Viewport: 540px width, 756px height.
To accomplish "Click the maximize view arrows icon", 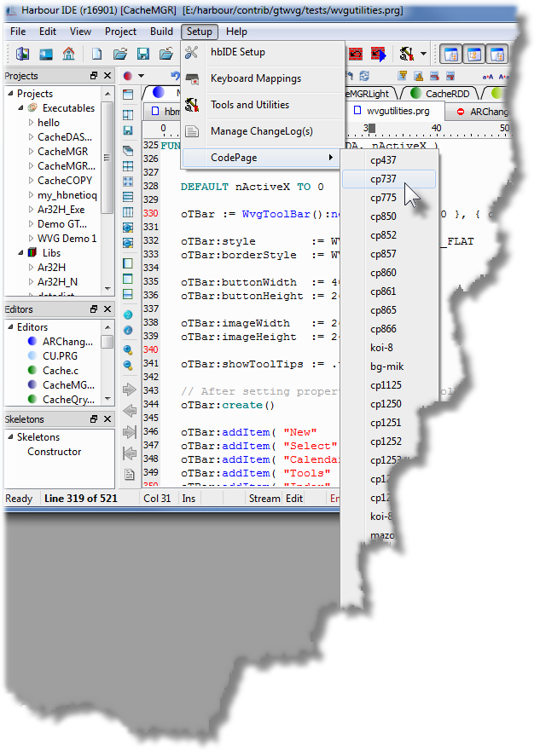I will pos(128,182).
